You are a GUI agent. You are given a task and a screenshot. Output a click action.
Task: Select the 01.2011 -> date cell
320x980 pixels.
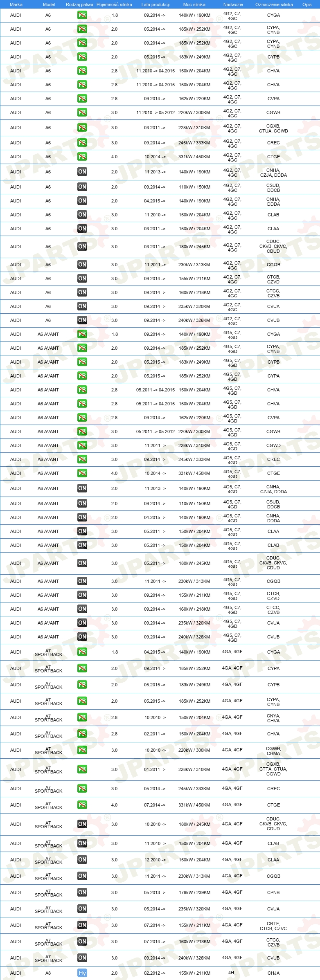[155, 769]
